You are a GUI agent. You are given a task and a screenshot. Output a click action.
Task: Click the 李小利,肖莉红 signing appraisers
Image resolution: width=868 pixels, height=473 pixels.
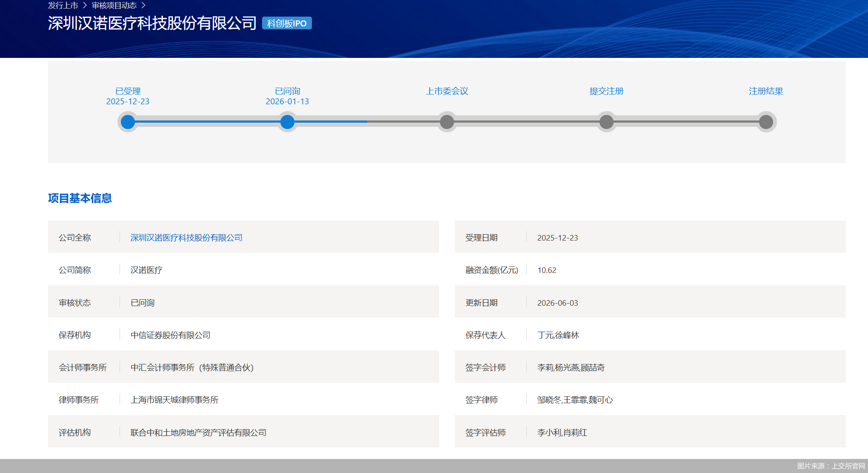coord(562,433)
